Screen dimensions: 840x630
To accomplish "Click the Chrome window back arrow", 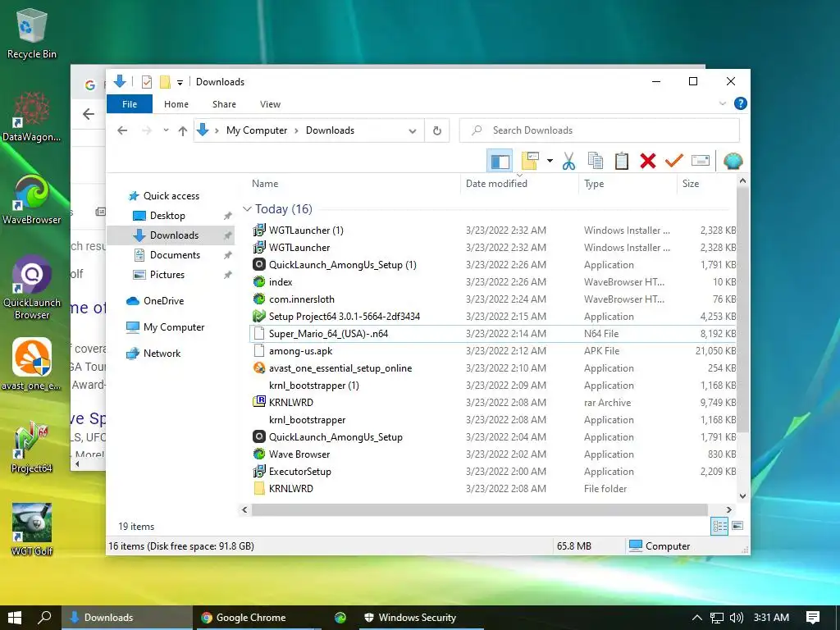I will 89,113.
